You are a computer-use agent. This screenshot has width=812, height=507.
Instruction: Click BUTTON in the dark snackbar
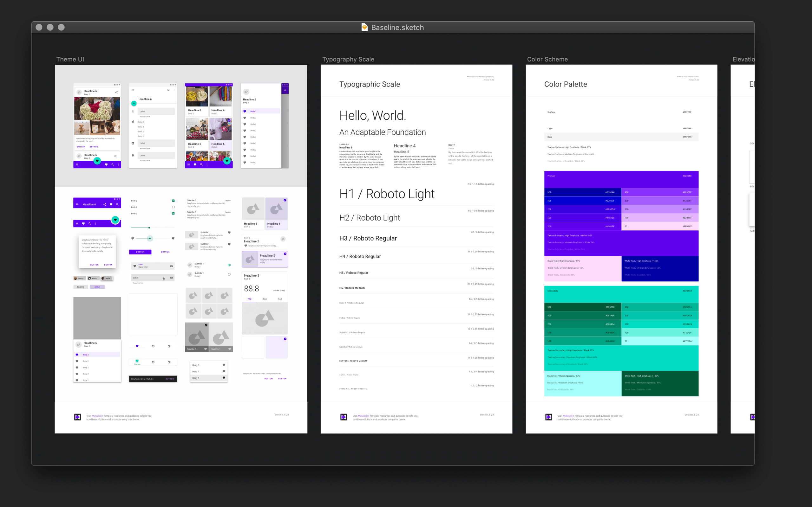click(170, 379)
